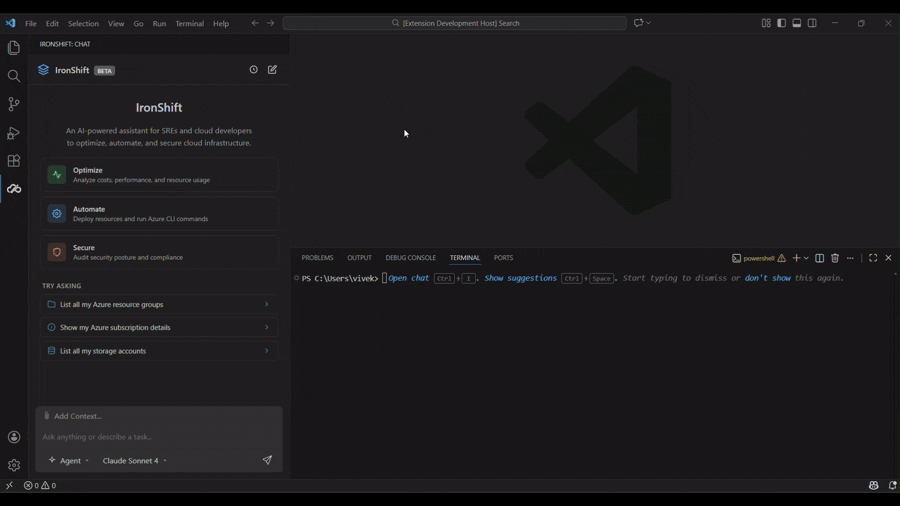Screen dimensions: 900x506
Task: Select the Terminal tab
Action: pyautogui.click(x=465, y=258)
